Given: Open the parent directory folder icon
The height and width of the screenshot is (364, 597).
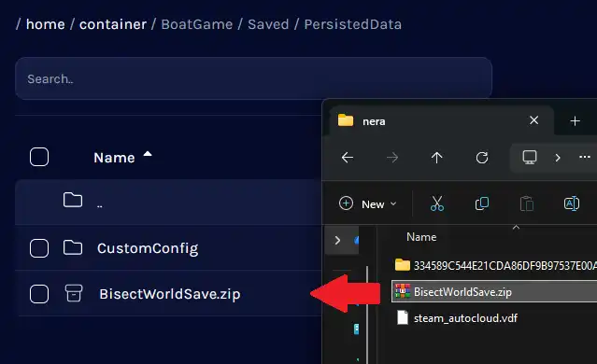Looking at the screenshot, I should (73, 200).
